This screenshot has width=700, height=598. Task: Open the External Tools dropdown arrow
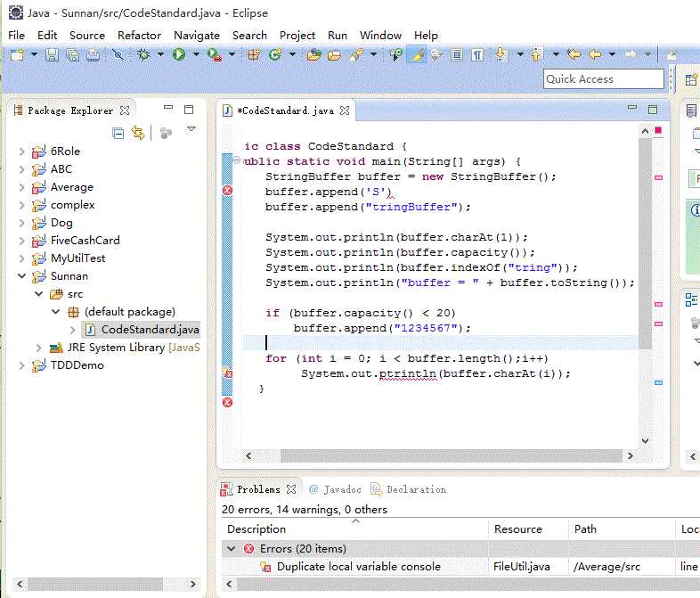click(232, 54)
